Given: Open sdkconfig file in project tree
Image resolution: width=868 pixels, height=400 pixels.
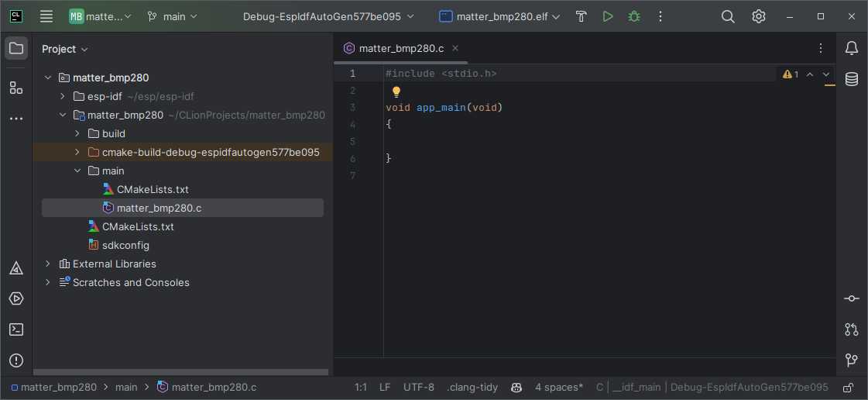Looking at the screenshot, I should point(125,245).
